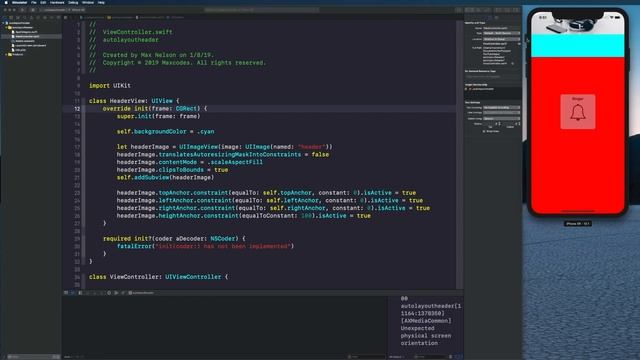
Task: Open the Type dropdown in file inspector
Action: (x=502, y=33)
